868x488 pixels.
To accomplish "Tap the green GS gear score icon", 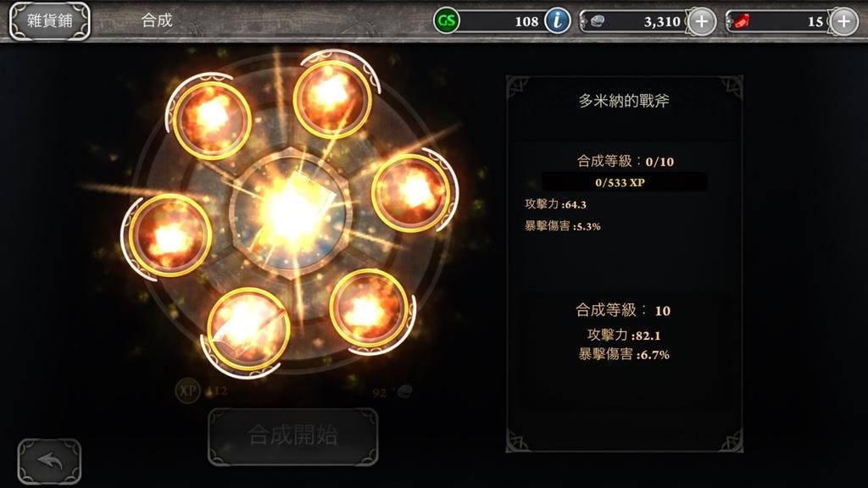I will [446, 21].
